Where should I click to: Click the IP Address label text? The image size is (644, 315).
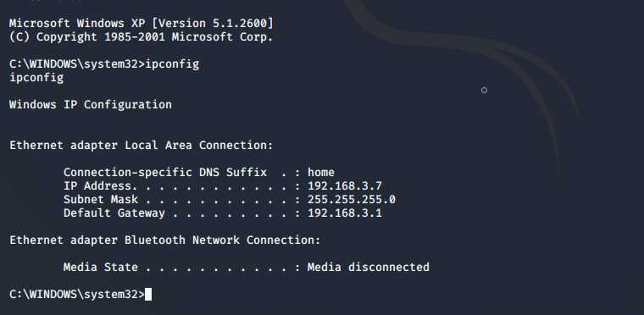(97, 186)
